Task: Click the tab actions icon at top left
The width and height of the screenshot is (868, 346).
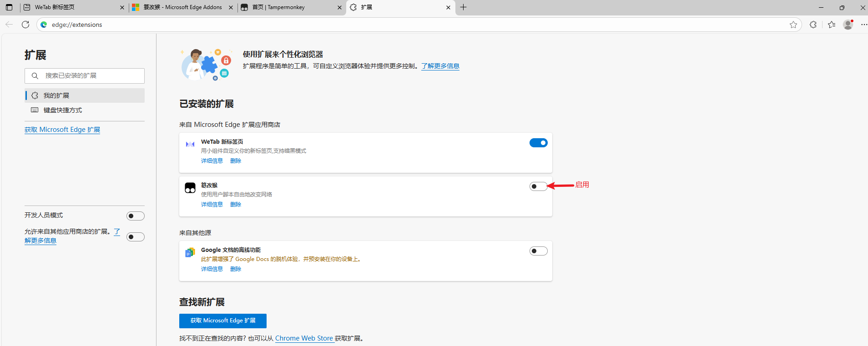Action: pyautogui.click(x=9, y=7)
